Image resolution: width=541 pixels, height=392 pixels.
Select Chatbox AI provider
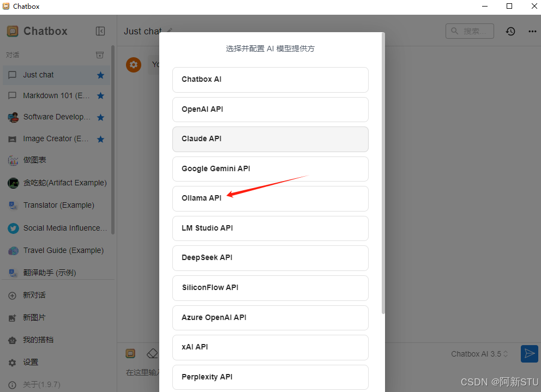(x=270, y=80)
